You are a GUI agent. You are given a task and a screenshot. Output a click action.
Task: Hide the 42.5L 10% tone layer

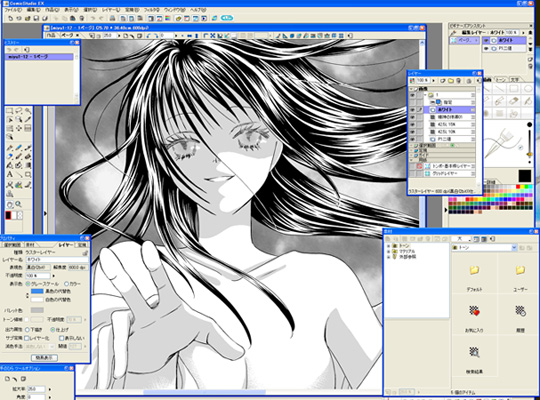click(412, 132)
